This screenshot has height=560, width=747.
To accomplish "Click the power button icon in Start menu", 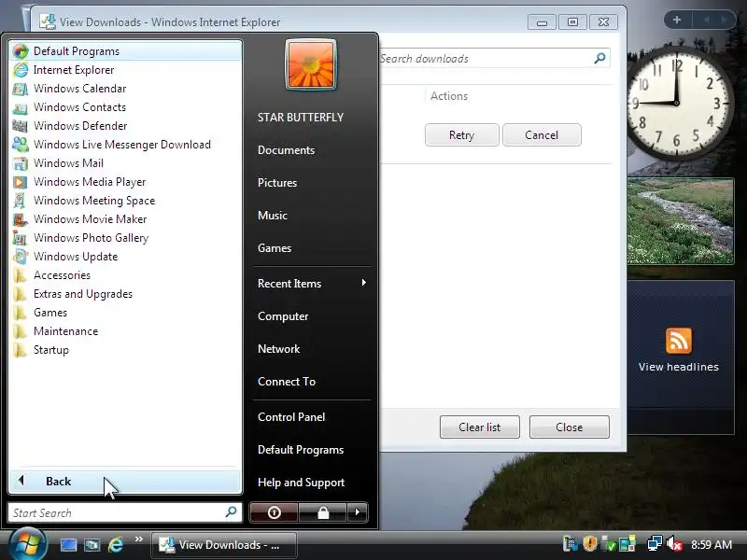I will (274, 512).
